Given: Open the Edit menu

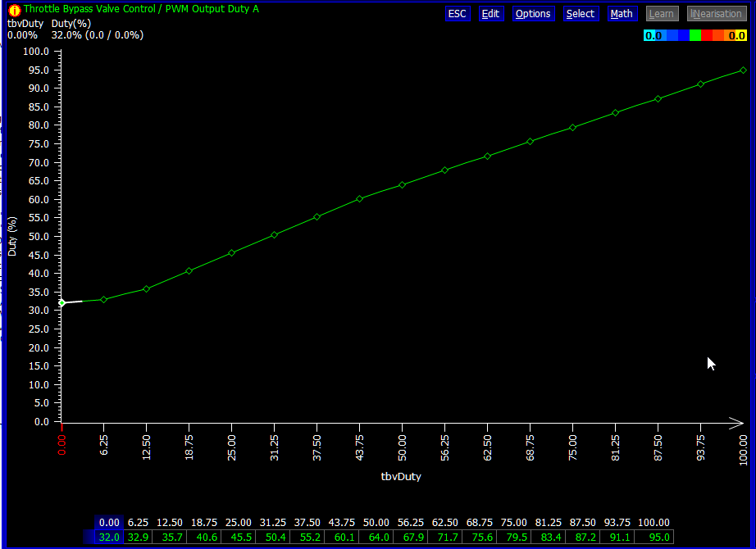Looking at the screenshot, I should pyautogui.click(x=490, y=14).
